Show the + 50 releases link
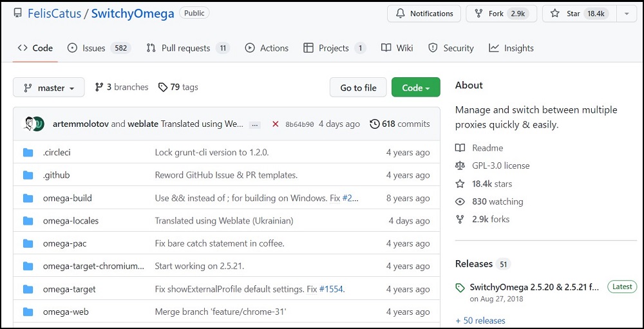The height and width of the screenshot is (329, 644). coord(480,321)
